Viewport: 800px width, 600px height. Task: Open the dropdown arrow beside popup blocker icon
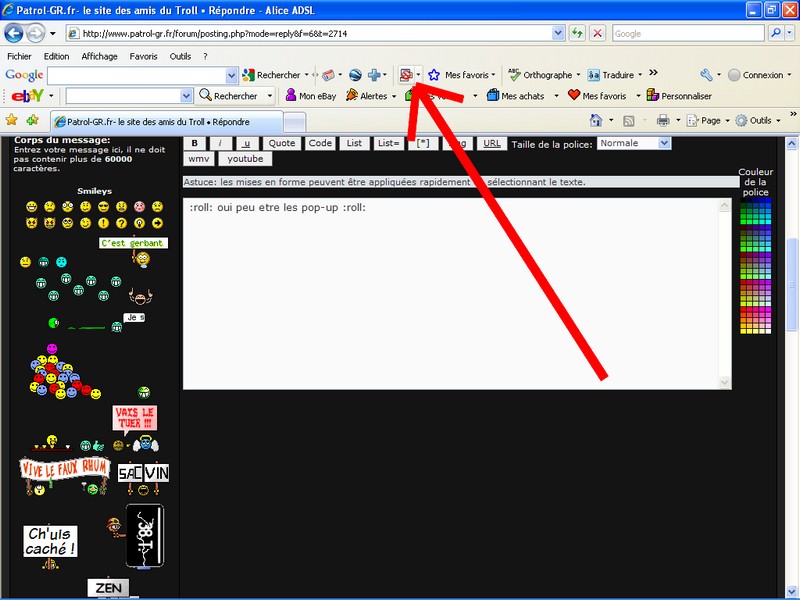[418, 75]
